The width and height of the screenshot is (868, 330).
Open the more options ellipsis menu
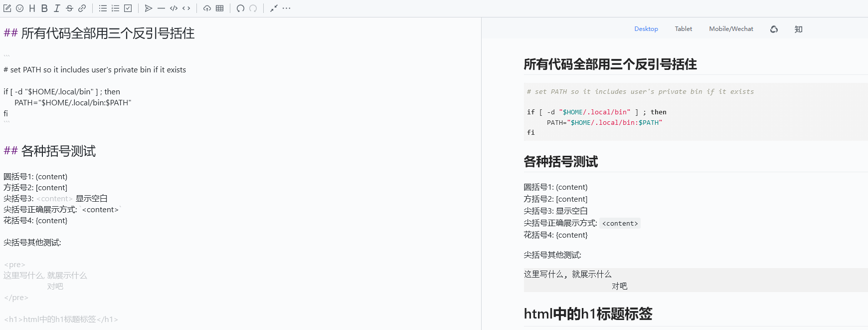286,8
